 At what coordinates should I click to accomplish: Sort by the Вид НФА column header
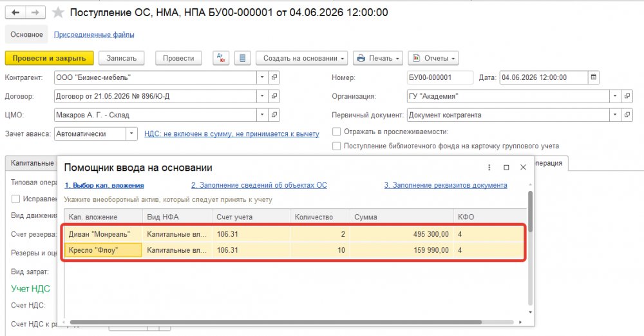click(x=178, y=217)
